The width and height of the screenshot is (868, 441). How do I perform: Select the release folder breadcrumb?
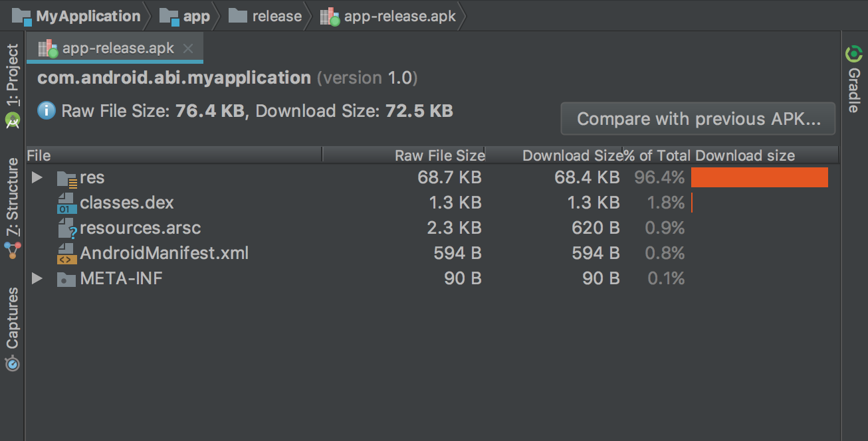click(x=266, y=16)
